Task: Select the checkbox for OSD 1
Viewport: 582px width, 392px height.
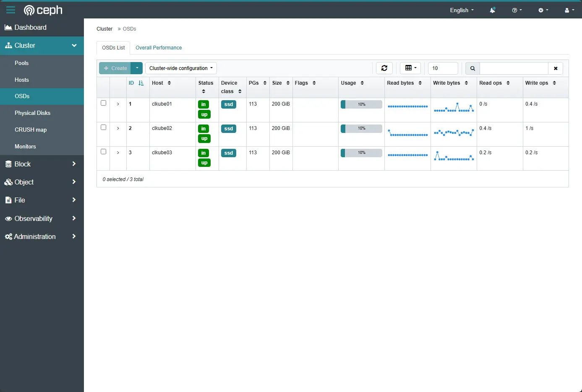Action: (x=103, y=103)
